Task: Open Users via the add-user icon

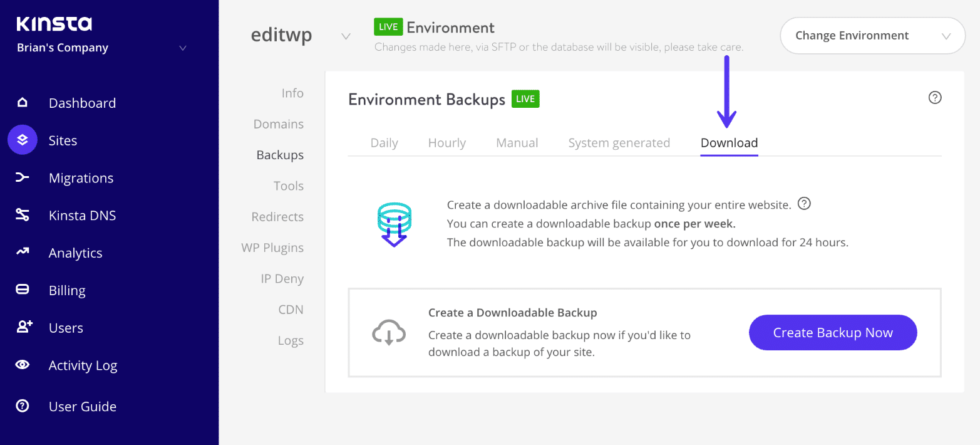Action: [23, 327]
